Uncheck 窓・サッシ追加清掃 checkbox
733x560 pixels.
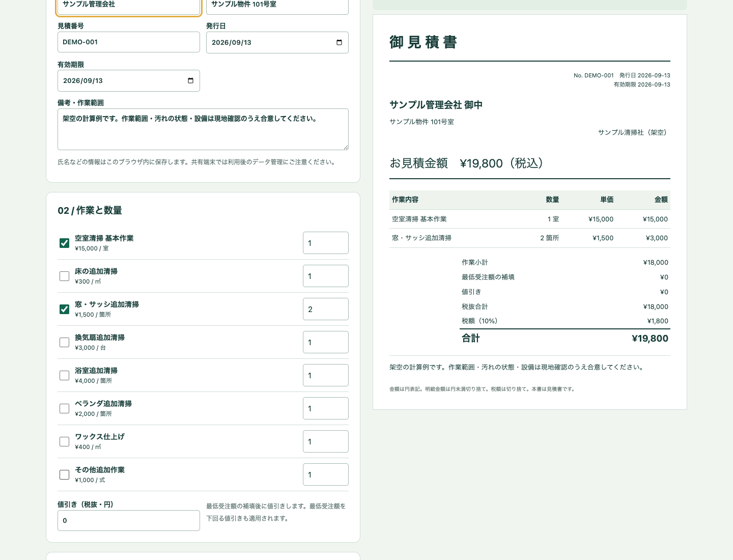64,309
